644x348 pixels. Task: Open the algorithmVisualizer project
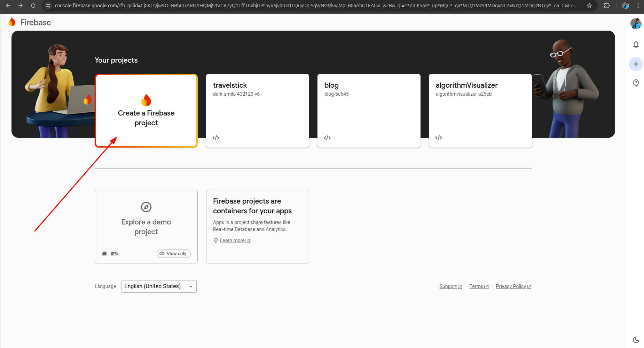(x=480, y=111)
